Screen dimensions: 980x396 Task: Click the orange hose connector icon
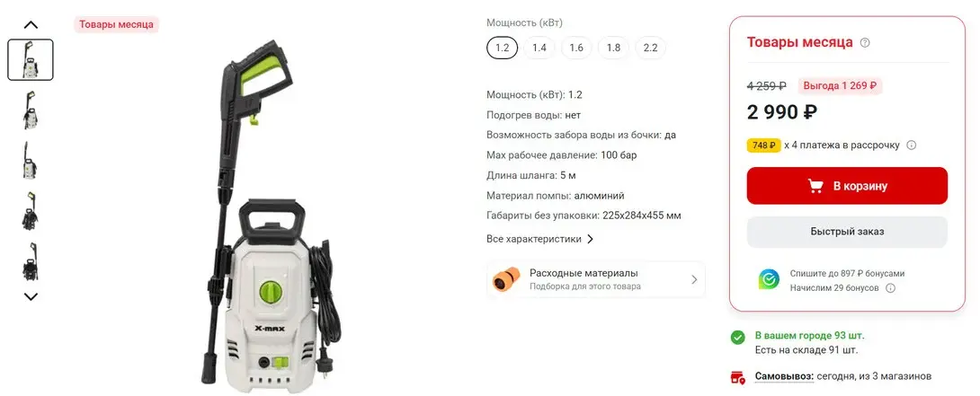[506, 279]
